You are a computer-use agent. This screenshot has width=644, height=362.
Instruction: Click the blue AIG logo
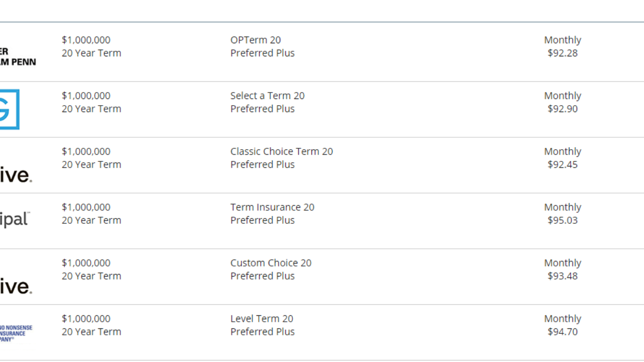(x=9, y=109)
